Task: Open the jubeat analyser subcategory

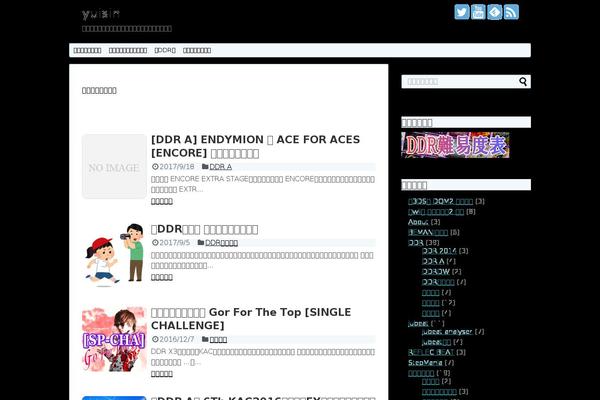Action: pyautogui.click(x=447, y=331)
